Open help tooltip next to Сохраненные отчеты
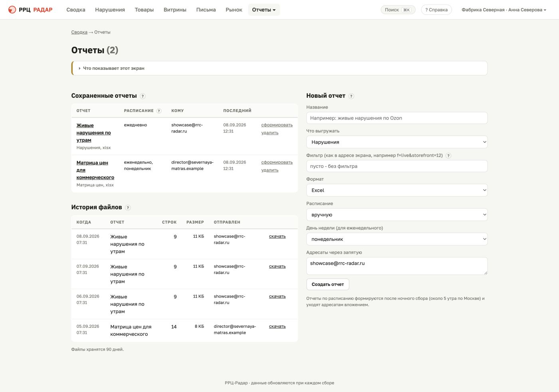559x392 pixels. click(x=143, y=96)
